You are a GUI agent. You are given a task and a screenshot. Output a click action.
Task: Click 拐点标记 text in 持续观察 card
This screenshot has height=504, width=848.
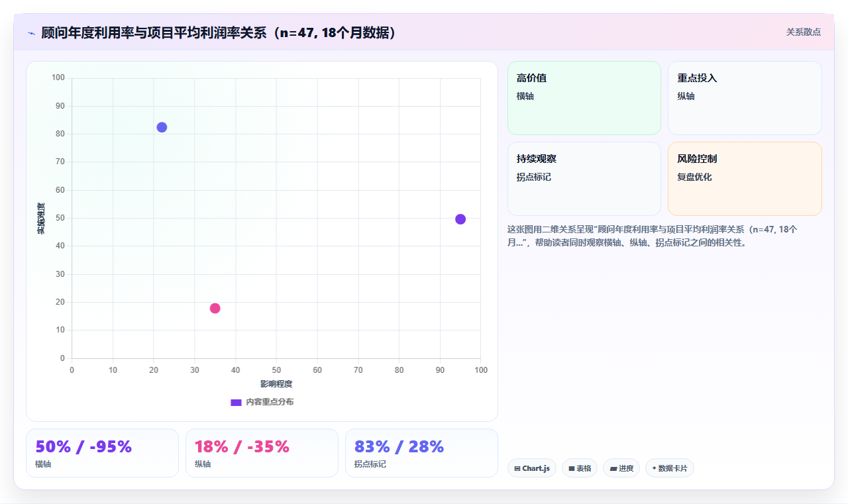pos(534,177)
